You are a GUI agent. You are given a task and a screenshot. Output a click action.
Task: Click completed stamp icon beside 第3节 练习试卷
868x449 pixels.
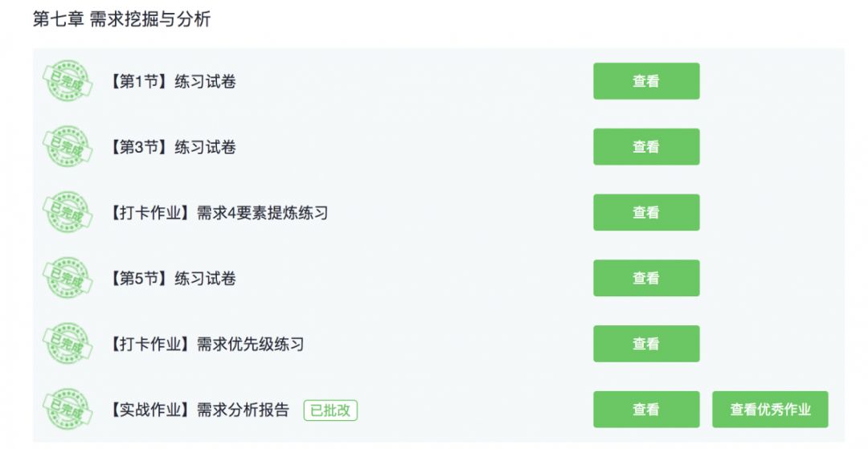coord(68,147)
